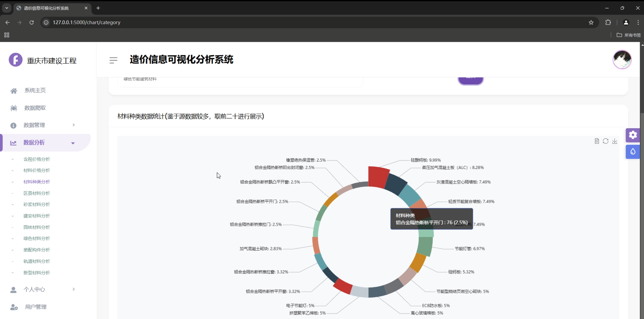Open the apps grid in bookmarks bar
The width and height of the screenshot is (644, 319).
click(7, 35)
